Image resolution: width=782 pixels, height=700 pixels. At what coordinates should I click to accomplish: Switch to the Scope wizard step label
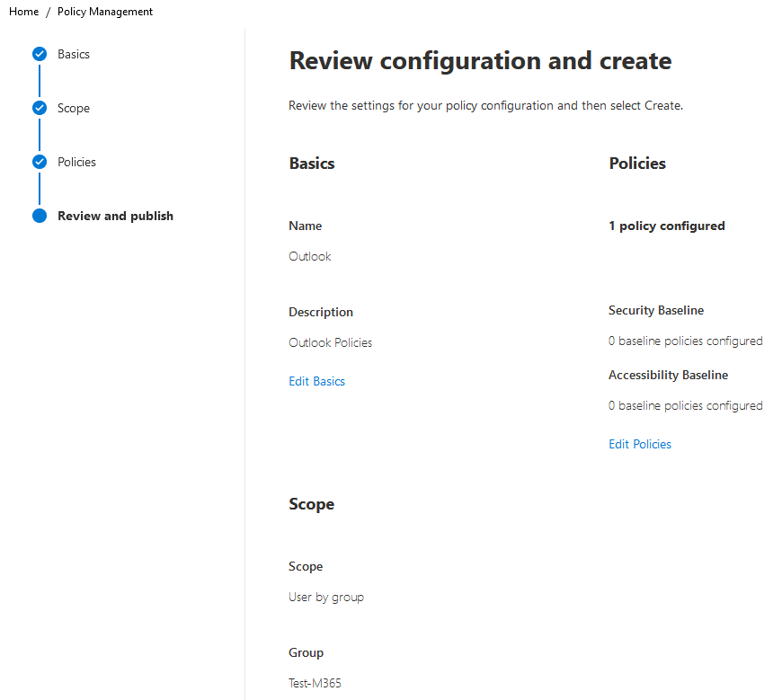click(74, 108)
